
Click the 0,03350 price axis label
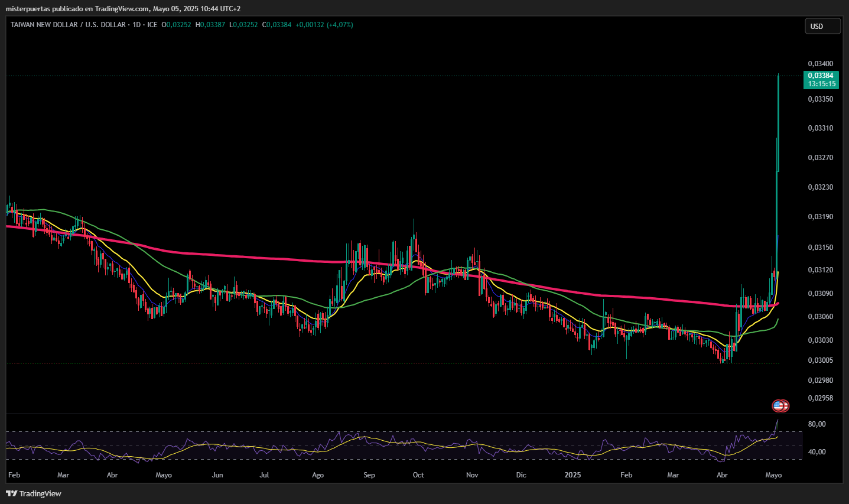pos(821,99)
